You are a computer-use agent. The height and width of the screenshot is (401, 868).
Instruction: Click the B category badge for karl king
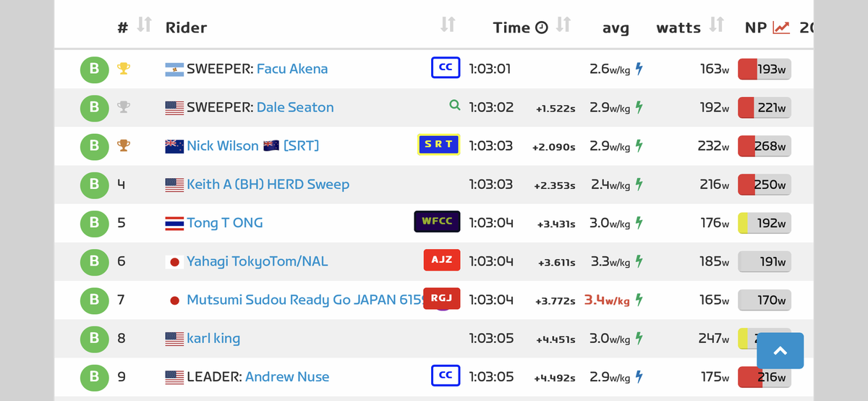click(94, 338)
